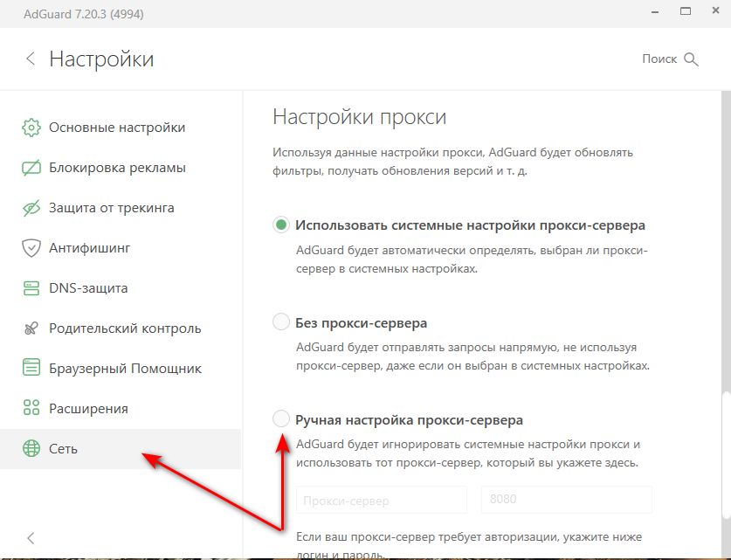Minimize the AdGuard window
The width and height of the screenshot is (731, 560).
click(655, 12)
